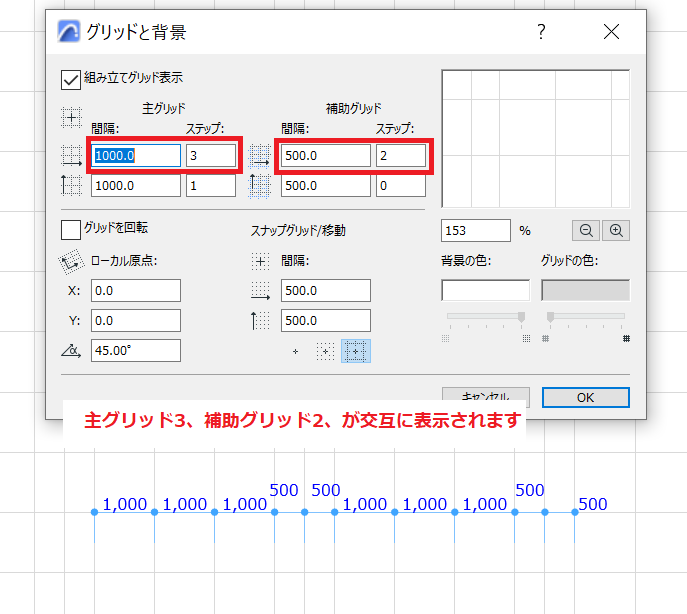687x614 pixels.
Task: Close the グリッドと背景 dialog
Action: coord(611,32)
